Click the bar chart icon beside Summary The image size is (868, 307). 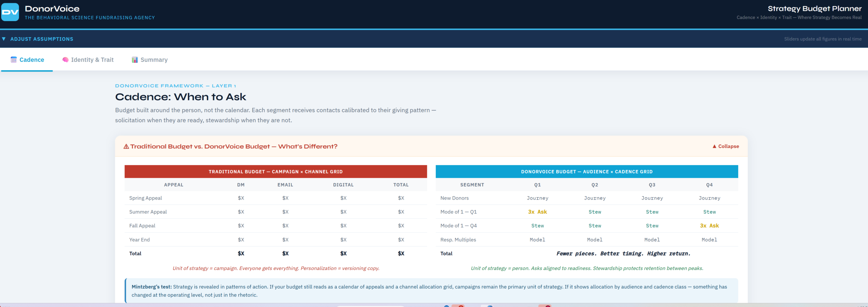tap(135, 60)
